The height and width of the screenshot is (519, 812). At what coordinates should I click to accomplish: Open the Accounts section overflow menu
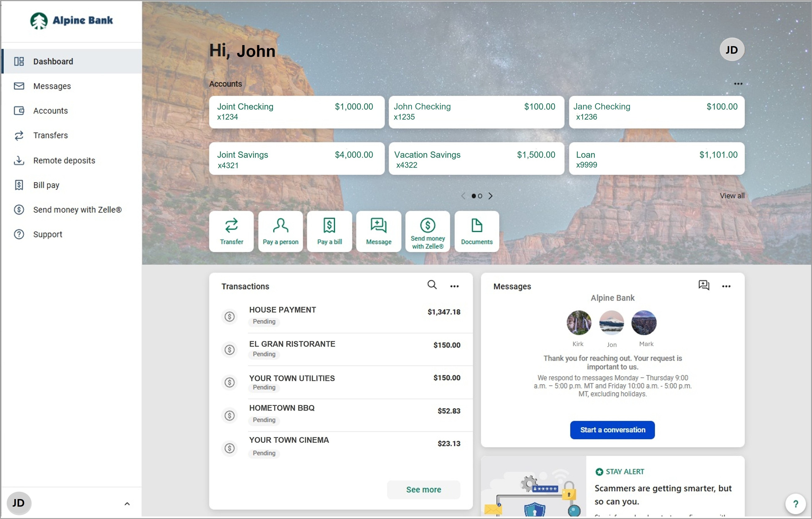[x=738, y=84]
